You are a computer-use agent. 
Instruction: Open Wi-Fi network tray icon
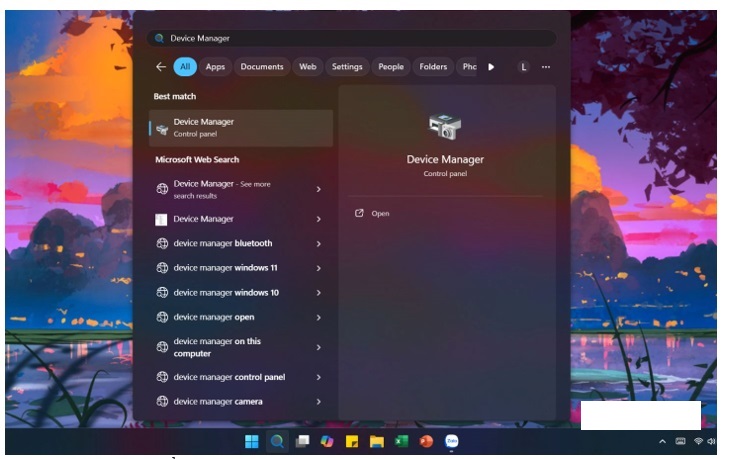(x=698, y=441)
